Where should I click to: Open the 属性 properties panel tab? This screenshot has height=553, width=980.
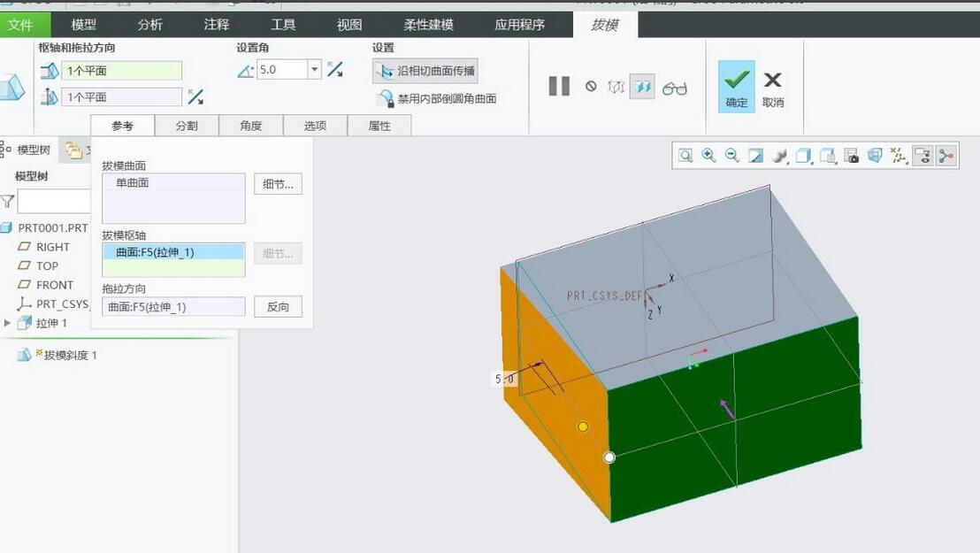(379, 126)
